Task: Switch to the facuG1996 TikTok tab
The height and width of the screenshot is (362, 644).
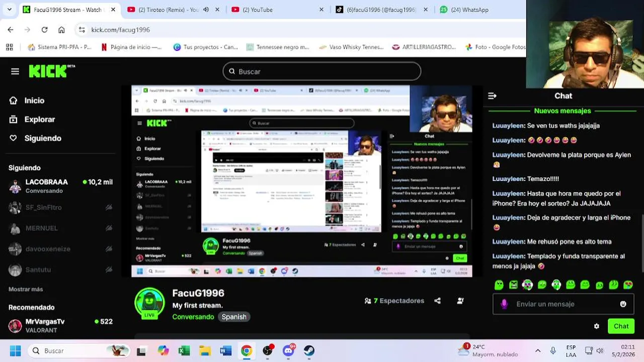Action: tap(381, 10)
